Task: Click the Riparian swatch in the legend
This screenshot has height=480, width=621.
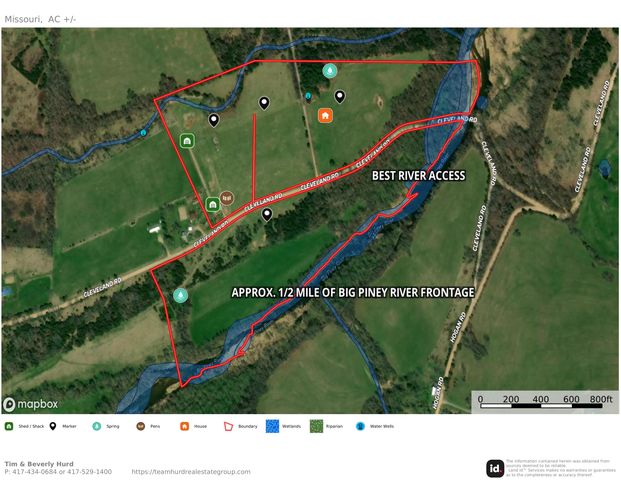Action: (316, 426)
